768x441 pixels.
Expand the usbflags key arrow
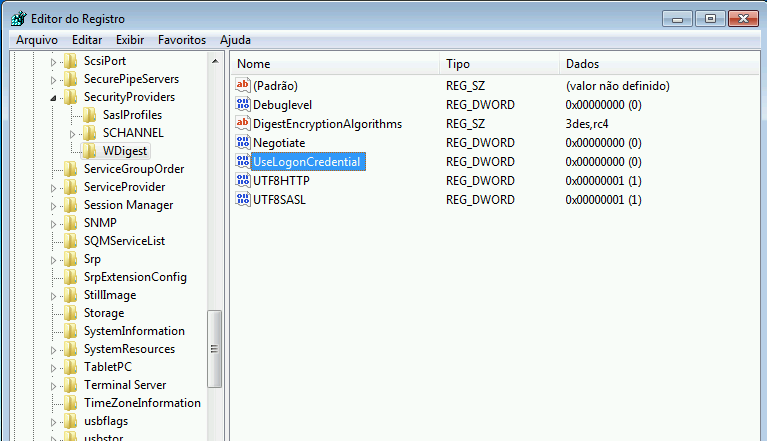tap(53, 422)
